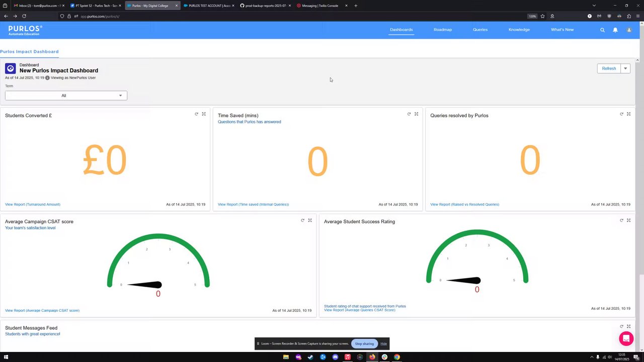The width and height of the screenshot is (644, 362).
Task: Click the 120% zoom indicator in address bar
Action: coord(532,16)
